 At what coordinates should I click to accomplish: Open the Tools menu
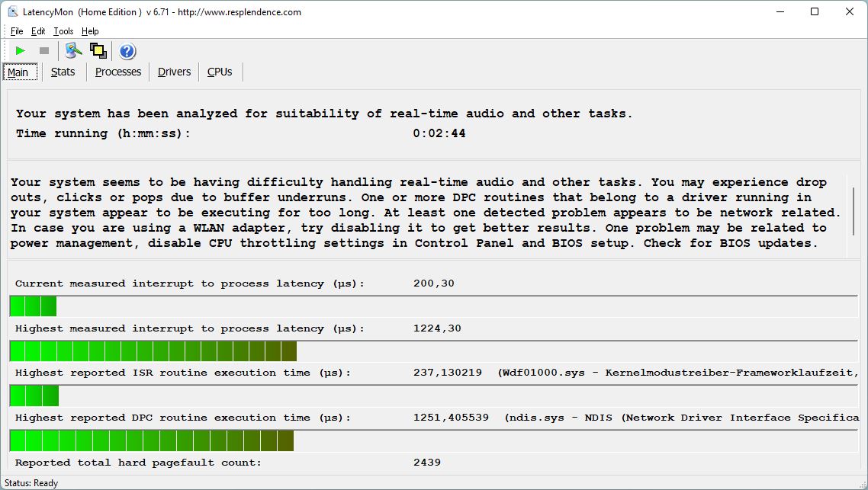(63, 31)
